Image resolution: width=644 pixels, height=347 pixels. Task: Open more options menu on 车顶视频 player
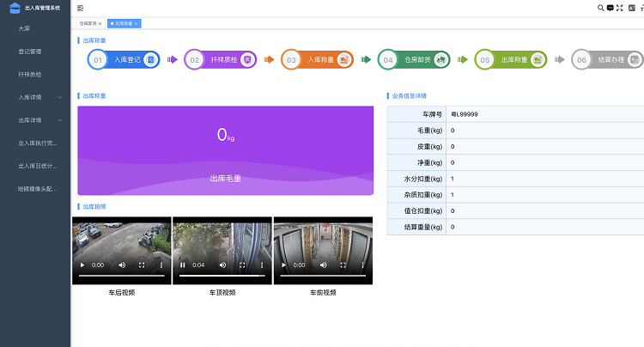coord(262,265)
